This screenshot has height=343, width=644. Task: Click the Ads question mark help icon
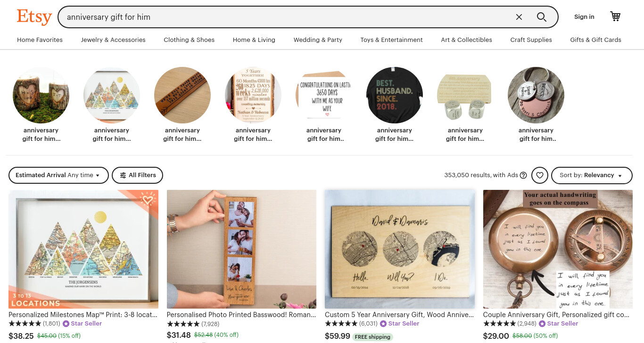523,175
